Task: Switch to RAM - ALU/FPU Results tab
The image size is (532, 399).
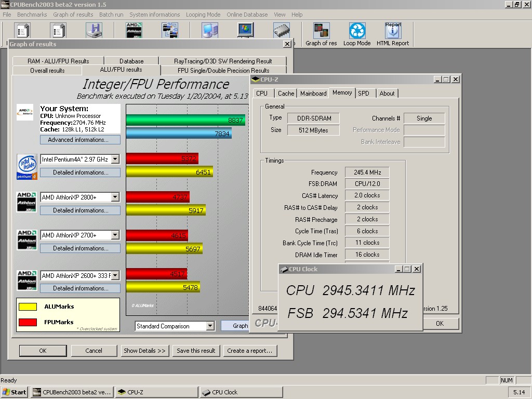Action: pos(58,61)
